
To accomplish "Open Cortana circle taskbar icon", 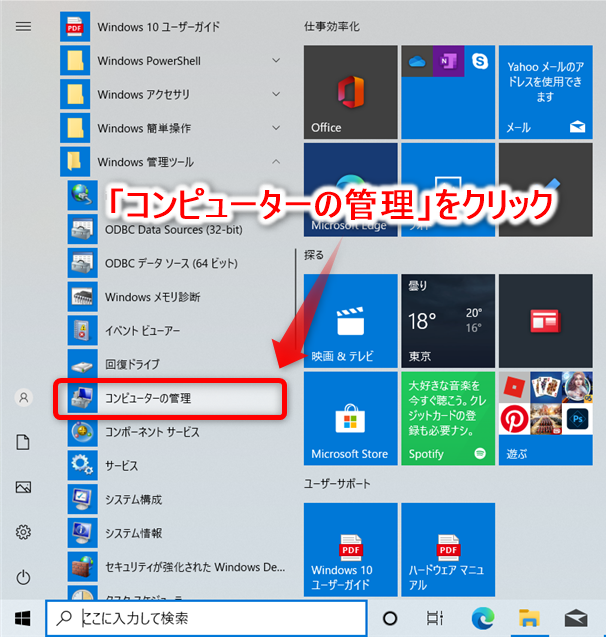I will (x=390, y=618).
